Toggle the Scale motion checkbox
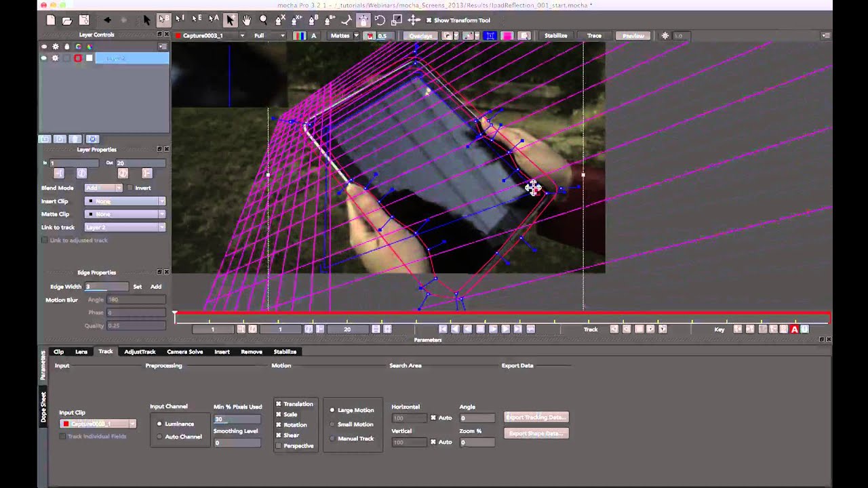 pyautogui.click(x=279, y=414)
